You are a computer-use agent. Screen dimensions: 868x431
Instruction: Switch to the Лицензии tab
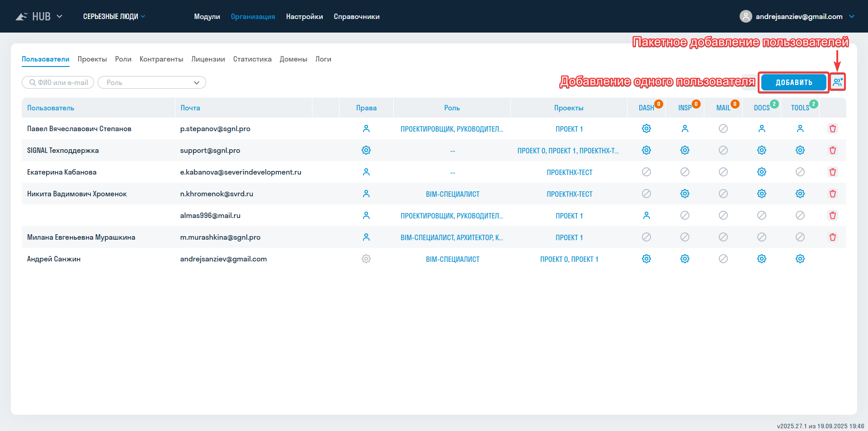tap(208, 59)
